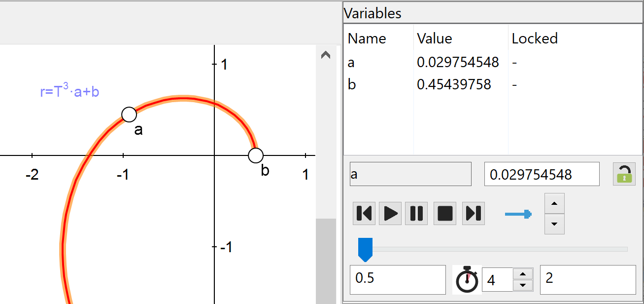Click the skip to start playback button

tap(364, 213)
